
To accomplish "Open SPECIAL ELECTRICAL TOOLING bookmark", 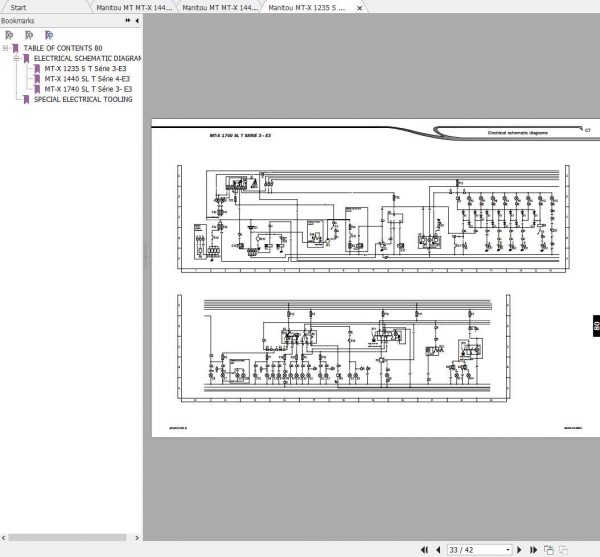I will click(83, 99).
